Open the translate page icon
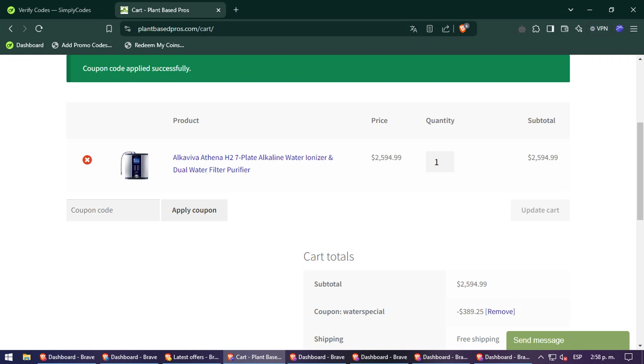This screenshot has width=644, height=364. pyautogui.click(x=413, y=29)
